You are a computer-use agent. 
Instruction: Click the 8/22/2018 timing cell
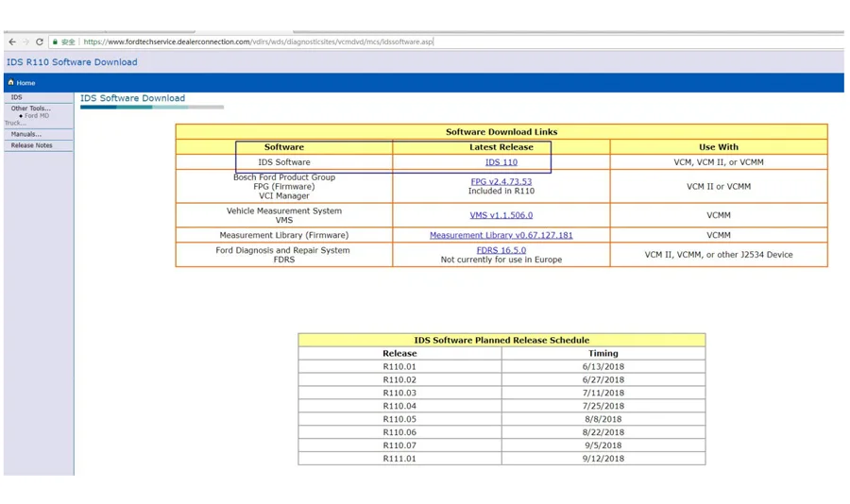[x=603, y=432]
